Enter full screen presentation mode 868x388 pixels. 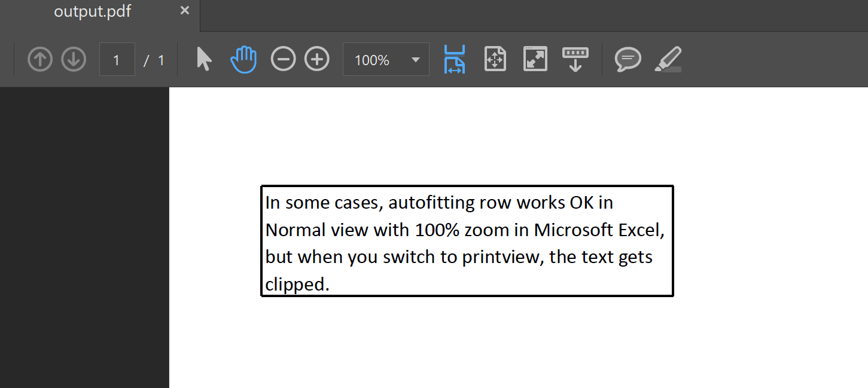pos(535,59)
